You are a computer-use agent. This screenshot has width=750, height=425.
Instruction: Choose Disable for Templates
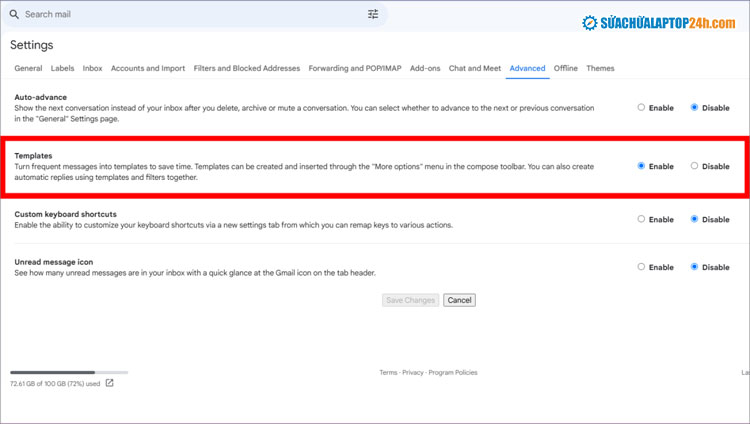click(694, 166)
